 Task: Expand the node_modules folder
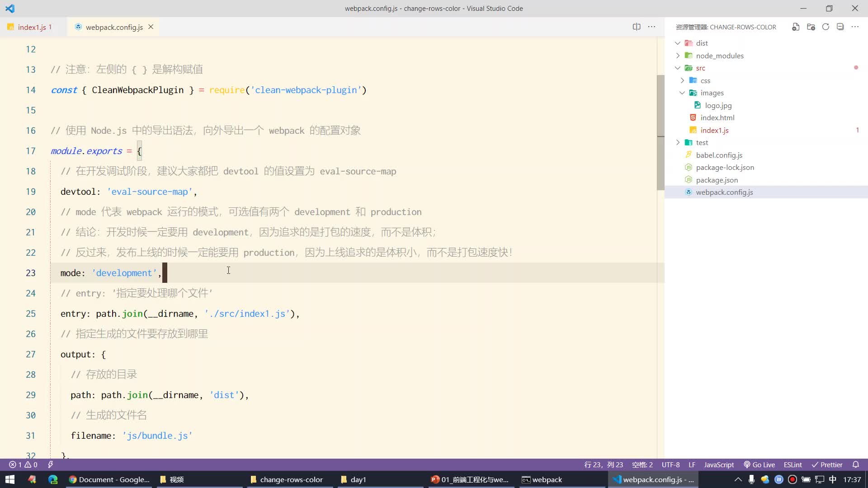pyautogui.click(x=678, y=56)
